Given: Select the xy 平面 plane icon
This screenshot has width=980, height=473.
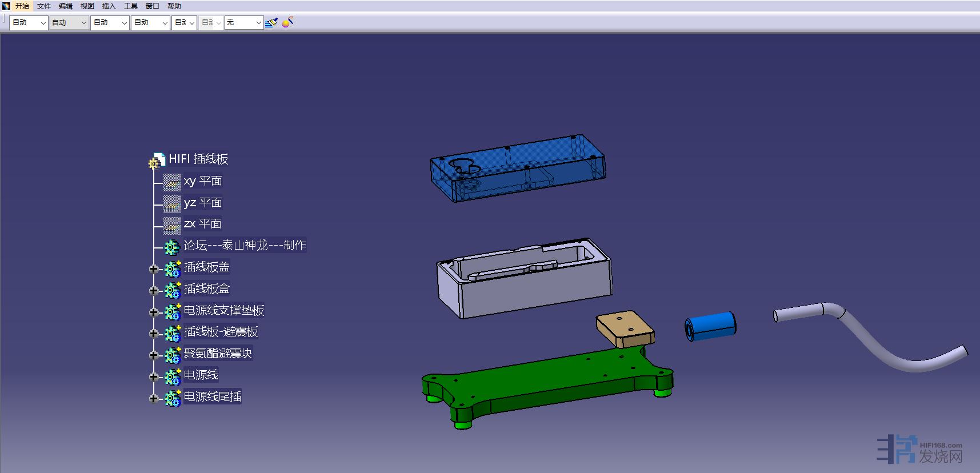Looking at the screenshot, I should 172,182.
